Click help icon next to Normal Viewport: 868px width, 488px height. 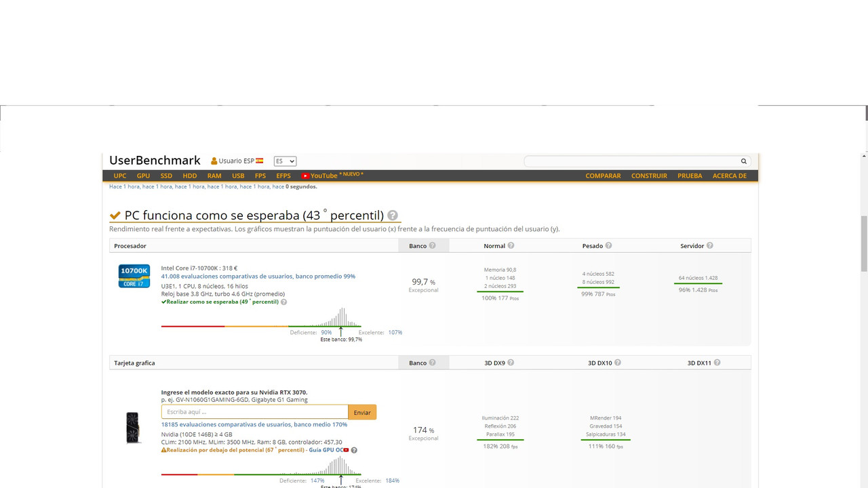[x=511, y=245]
